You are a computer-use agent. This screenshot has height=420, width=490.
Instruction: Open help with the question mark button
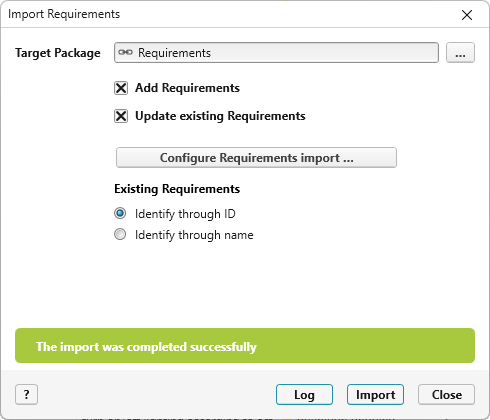26,394
